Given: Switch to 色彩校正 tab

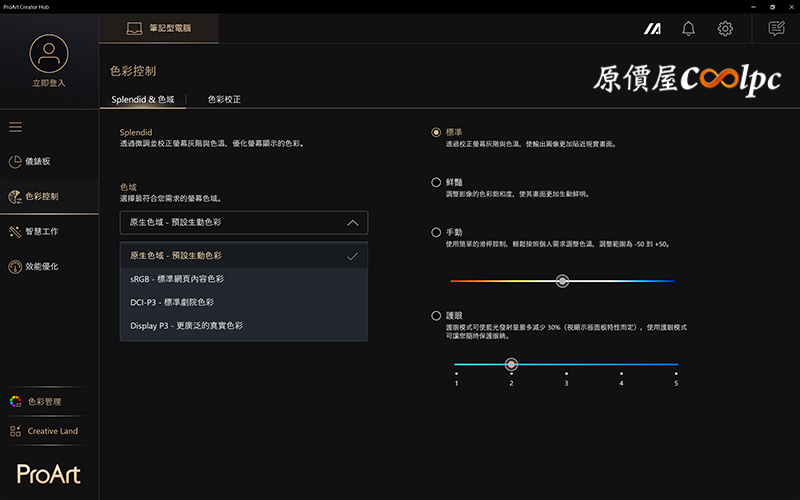Looking at the screenshot, I should [224, 99].
